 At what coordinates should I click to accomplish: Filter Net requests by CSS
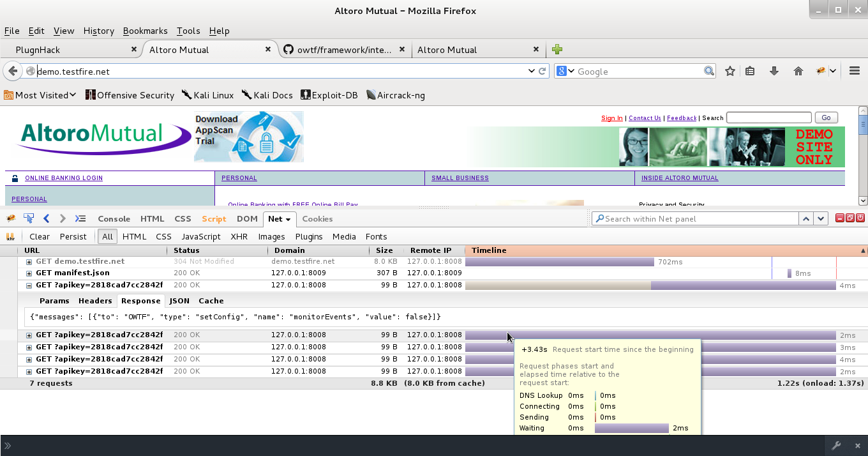pos(163,236)
